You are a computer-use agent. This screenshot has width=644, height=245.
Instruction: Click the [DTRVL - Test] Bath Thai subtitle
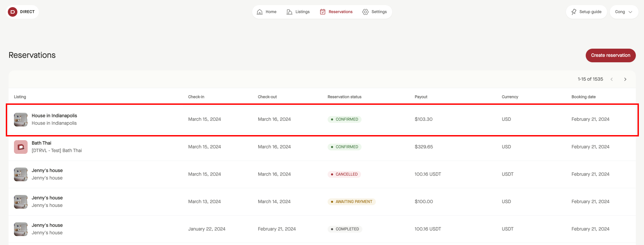point(57,151)
